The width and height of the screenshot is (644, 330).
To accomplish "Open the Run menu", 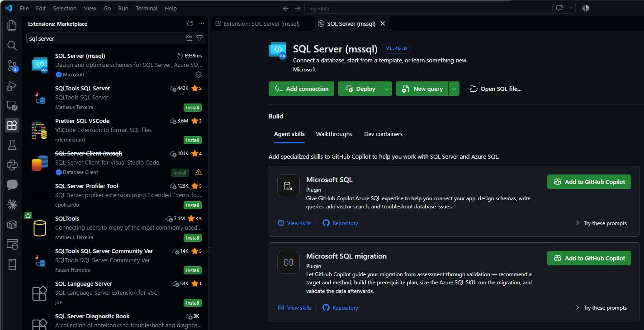I will pyautogui.click(x=123, y=8).
